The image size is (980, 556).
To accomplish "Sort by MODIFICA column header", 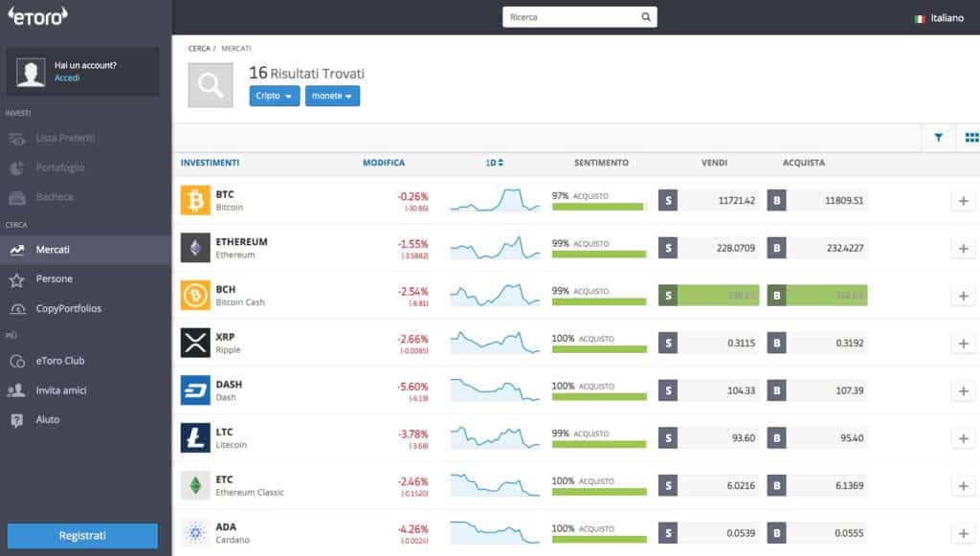I will coord(384,163).
